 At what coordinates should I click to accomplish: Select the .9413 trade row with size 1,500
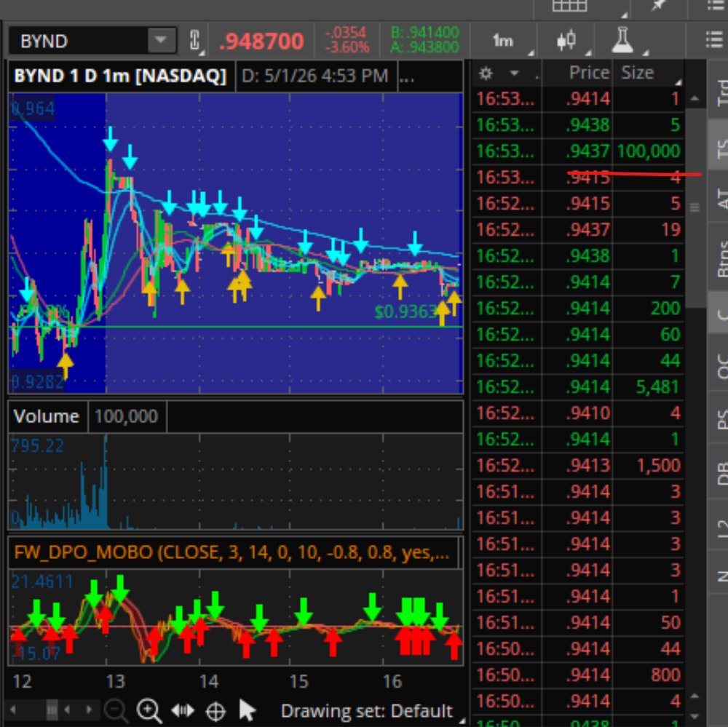click(x=579, y=465)
